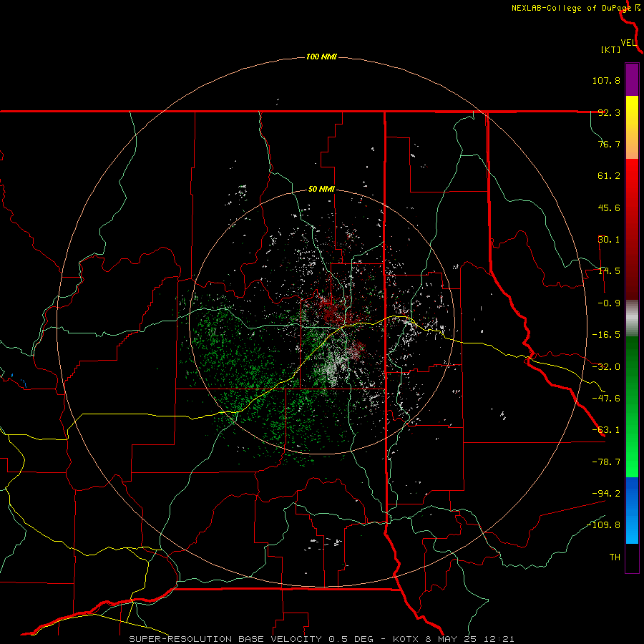Viewport: 644px width, 644px height.
Task: Click the -63.1 scale value
Action: tap(606, 430)
